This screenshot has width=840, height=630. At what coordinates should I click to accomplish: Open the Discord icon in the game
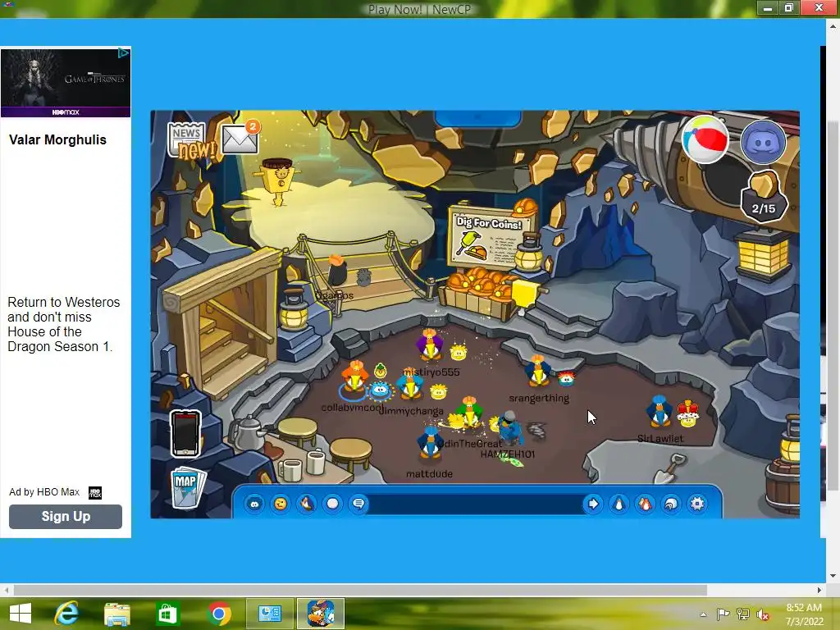(764, 142)
